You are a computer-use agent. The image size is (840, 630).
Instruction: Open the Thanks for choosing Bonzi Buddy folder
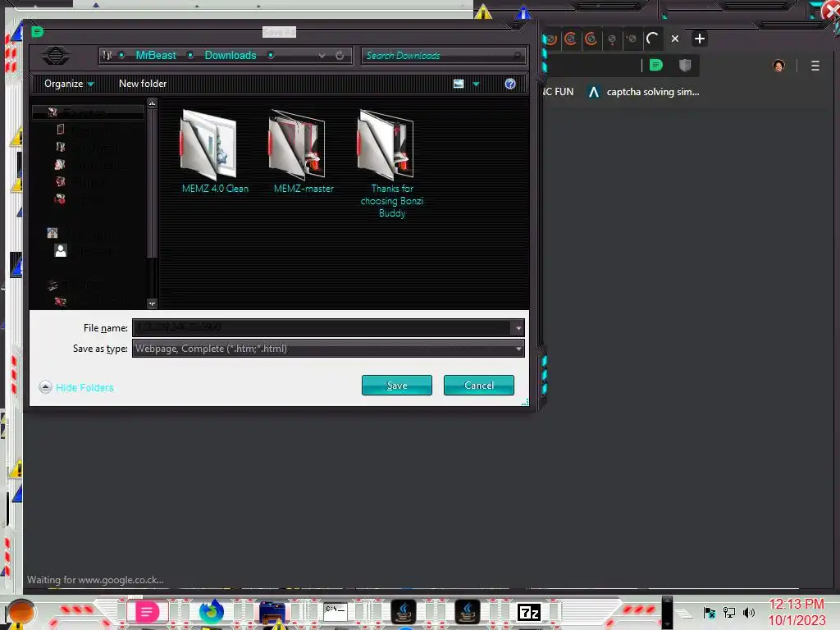tap(391, 163)
